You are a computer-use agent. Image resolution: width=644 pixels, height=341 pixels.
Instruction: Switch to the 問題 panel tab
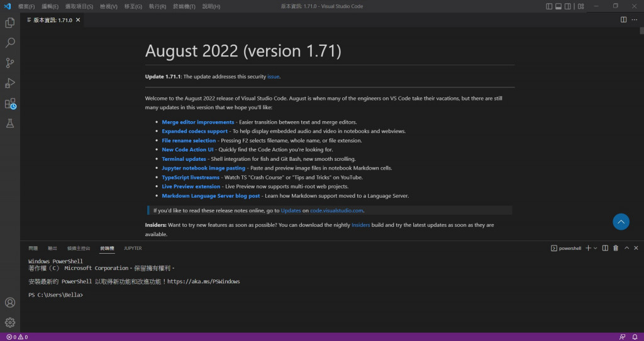[x=33, y=248]
